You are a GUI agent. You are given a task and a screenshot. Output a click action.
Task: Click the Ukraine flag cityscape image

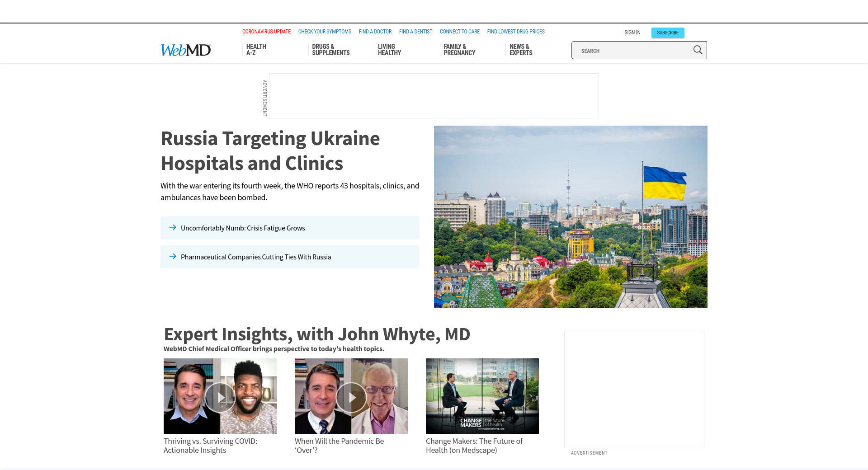click(571, 216)
